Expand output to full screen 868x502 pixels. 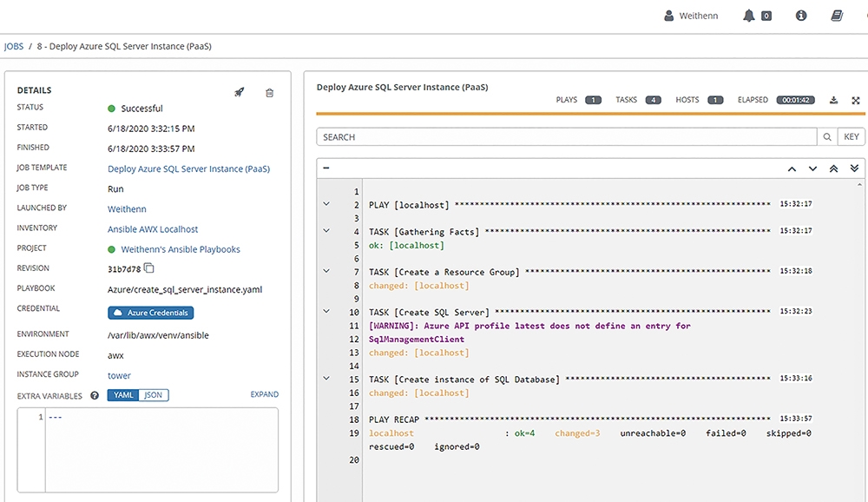856,100
